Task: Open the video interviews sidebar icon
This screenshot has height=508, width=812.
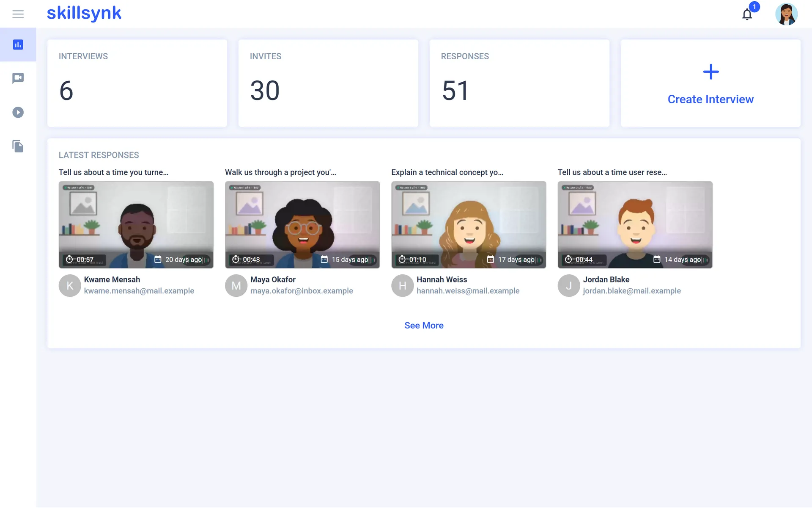Action: point(18,78)
